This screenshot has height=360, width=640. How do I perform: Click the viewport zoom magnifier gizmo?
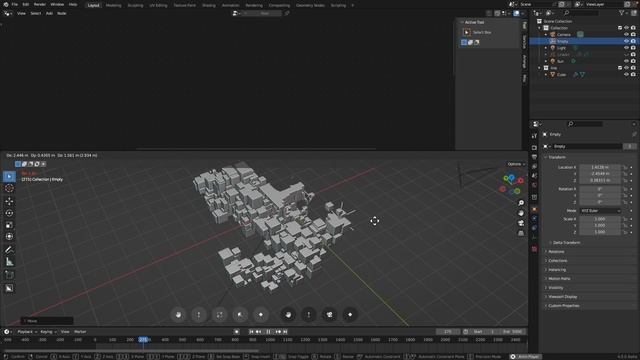[x=521, y=203]
